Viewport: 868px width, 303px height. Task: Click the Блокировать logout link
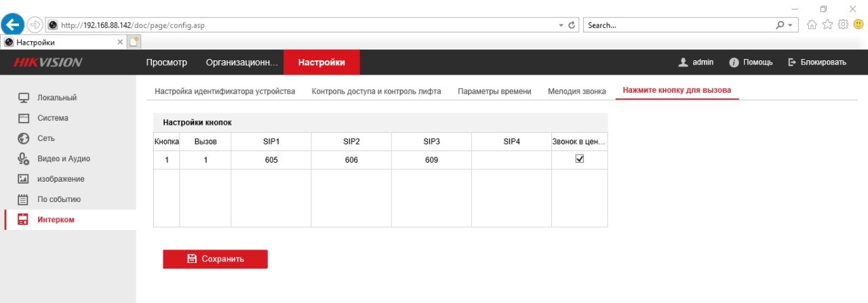point(816,62)
